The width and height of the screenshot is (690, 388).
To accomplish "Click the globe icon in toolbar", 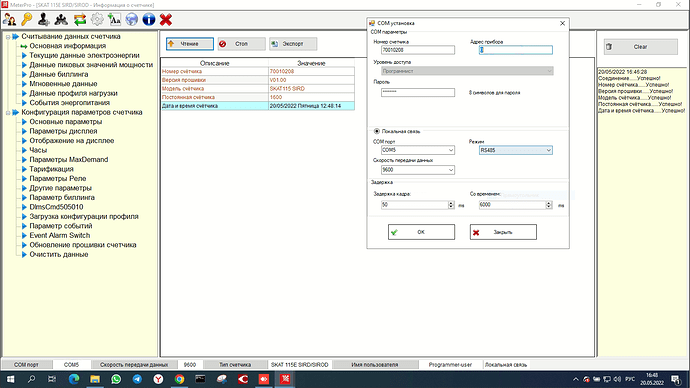I will (132, 19).
